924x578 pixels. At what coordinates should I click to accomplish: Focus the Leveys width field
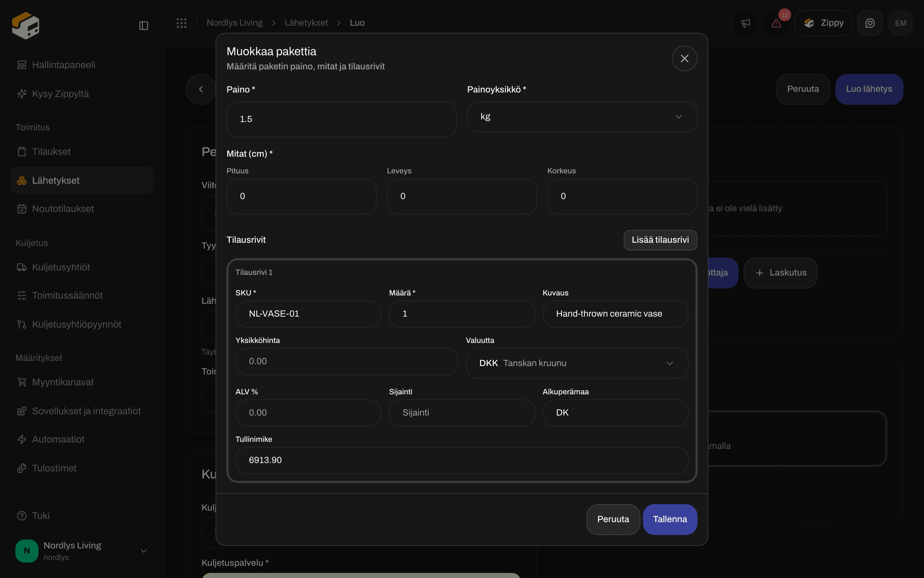[462, 197]
